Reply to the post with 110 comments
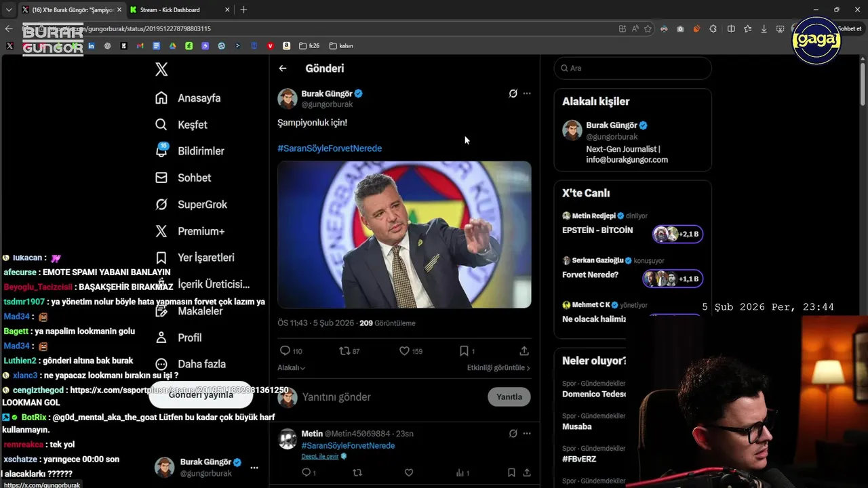Viewport: 868px width, 488px height. pyautogui.click(x=291, y=351)
